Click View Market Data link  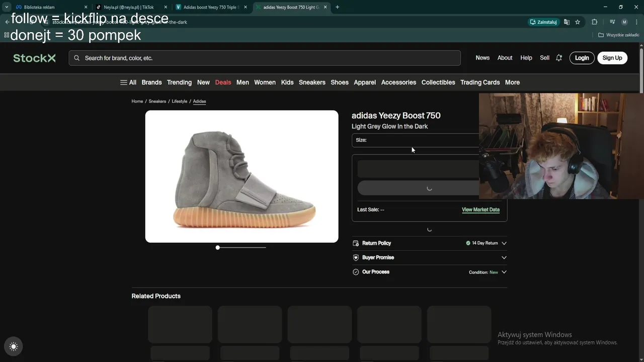click(480, 210)
